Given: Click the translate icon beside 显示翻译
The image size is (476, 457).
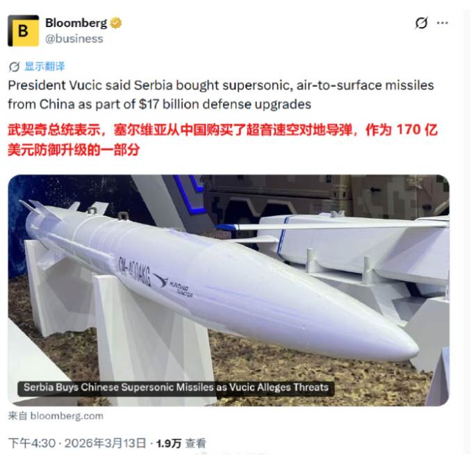Looking at the screenshot, I should coord(14,67).
